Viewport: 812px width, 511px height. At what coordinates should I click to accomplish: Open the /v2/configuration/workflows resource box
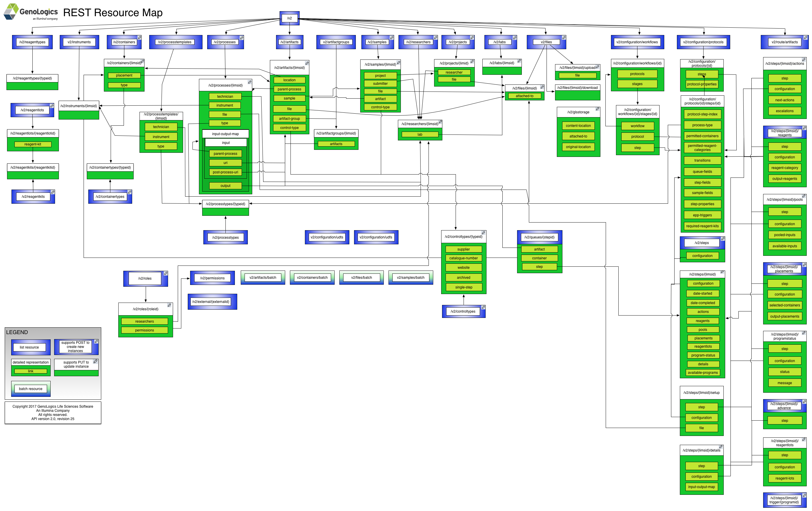[637, 42]
